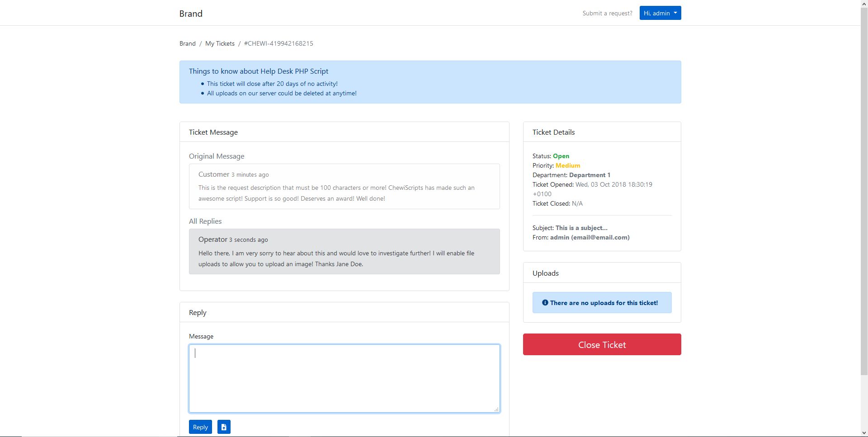Click the scrollbar up arrow
868x437 pixels.
[864, 3]
